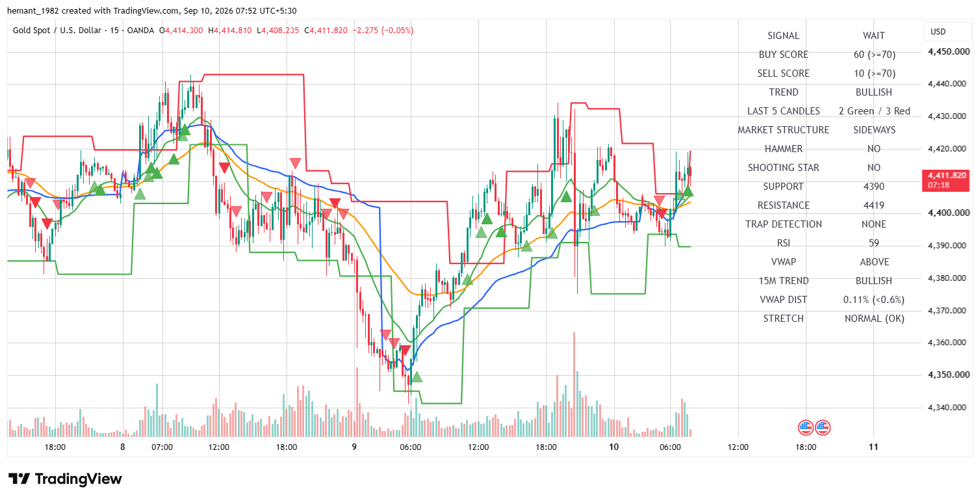Click the SHOOTING STAR row label

[783, 168]
